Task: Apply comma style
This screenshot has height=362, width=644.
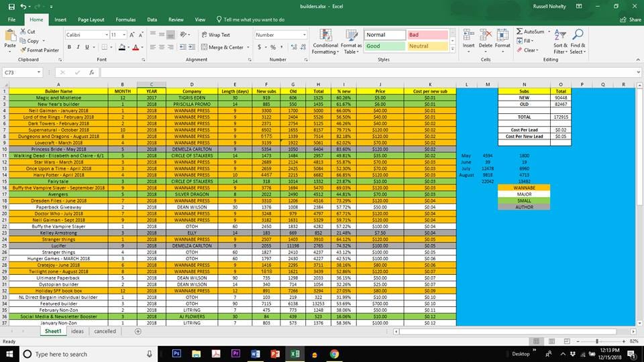Action: [282, 48]
